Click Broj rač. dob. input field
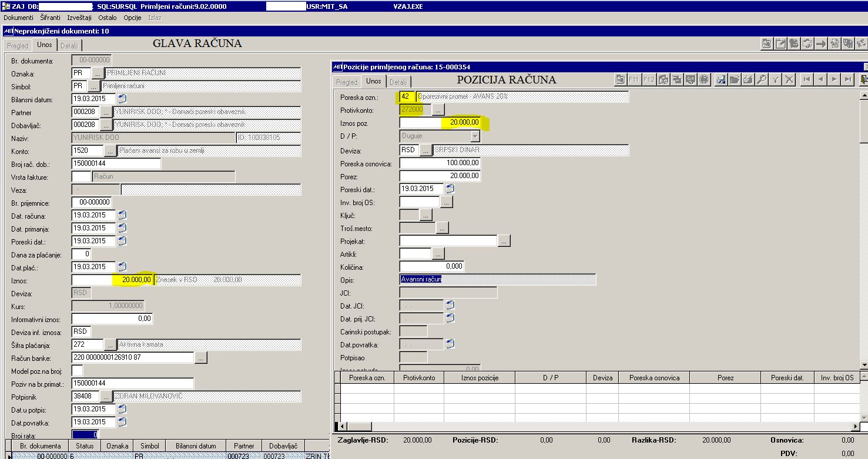 [x=116, y=163]
